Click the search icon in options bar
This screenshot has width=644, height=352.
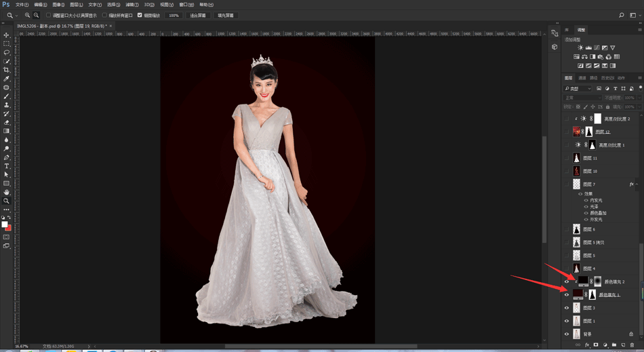tap(622, 15)
